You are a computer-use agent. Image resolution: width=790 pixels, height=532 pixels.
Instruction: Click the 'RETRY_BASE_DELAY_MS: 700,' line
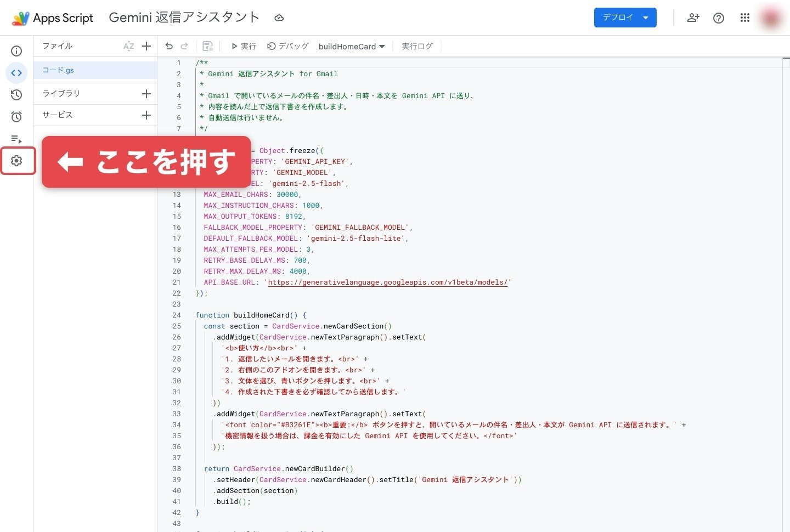[x=257, y=261]
